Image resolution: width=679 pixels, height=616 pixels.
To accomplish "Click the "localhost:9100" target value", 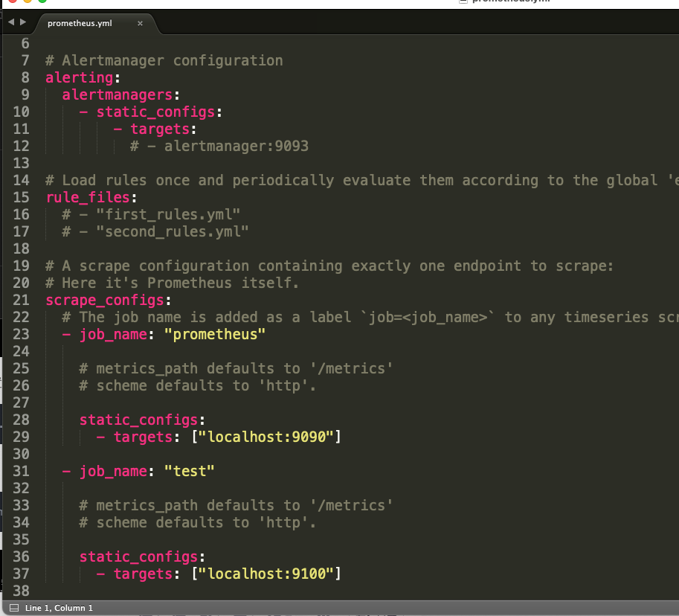I will (x=266, y=574).
